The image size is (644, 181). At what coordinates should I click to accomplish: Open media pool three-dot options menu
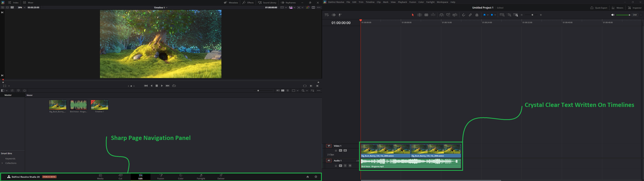tap(319, 90)
